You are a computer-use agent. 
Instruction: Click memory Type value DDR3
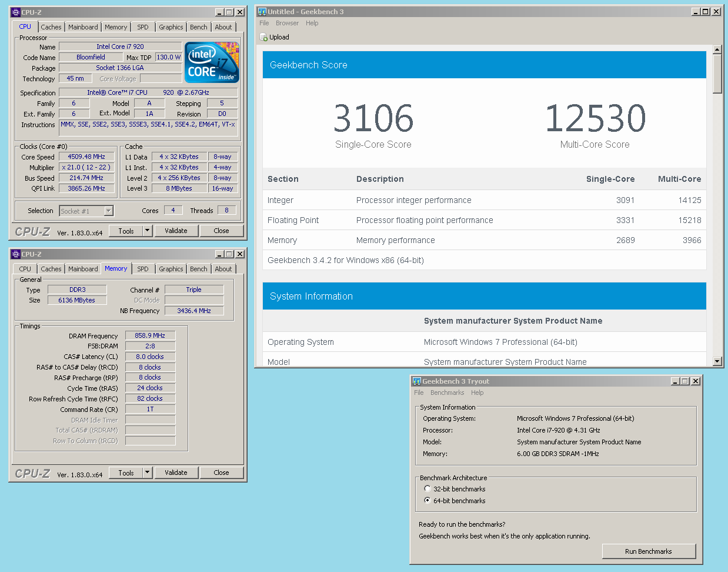click(x=77, y=290)
